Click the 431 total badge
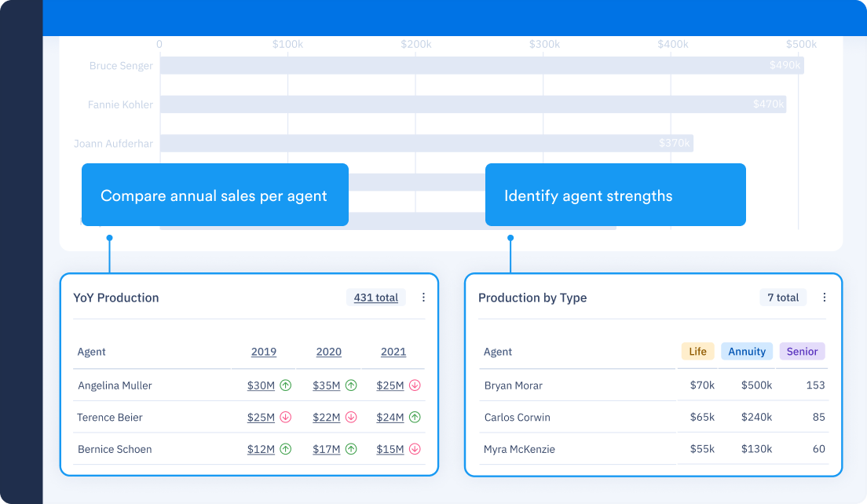 pyautogui.click(x=375, y=298)
